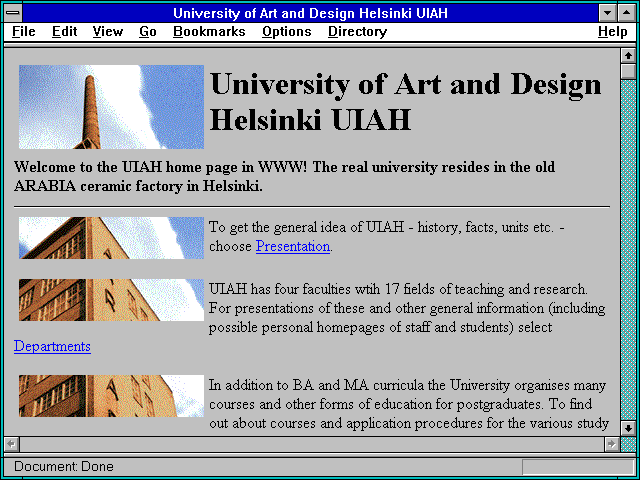Click the 'University of Art and Design' page heading
640x480 pixels.
click(406, 102)
